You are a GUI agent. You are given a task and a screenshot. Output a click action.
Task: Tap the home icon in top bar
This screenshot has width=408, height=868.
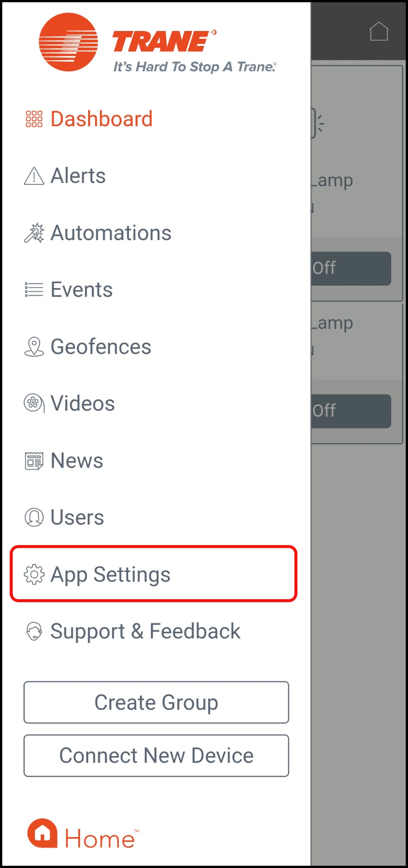[x=379, y=31]
